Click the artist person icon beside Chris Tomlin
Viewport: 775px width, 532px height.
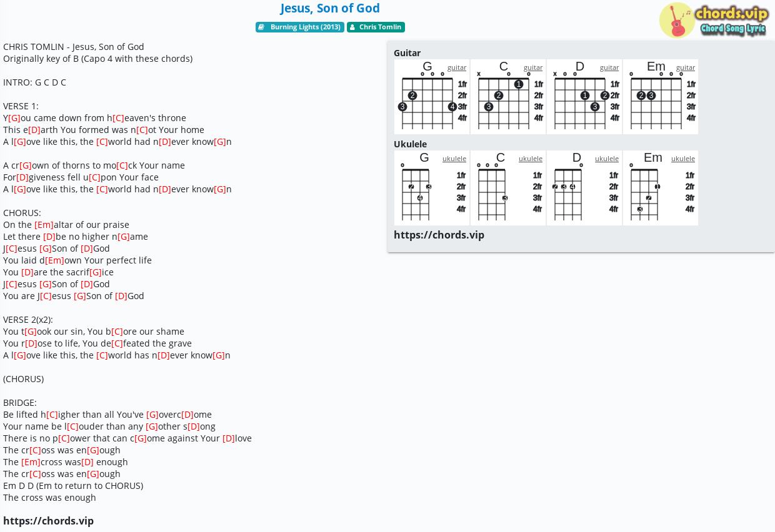352,27
